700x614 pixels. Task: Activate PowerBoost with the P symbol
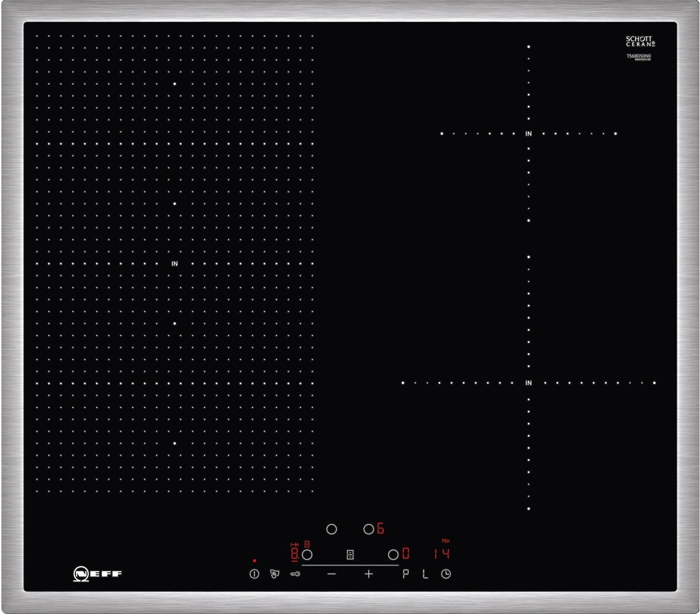click(x=405, y=574)
